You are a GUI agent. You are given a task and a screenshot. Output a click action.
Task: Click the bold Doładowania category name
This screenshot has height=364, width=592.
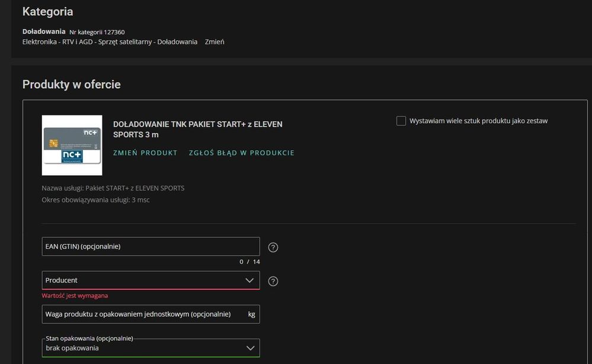pyautogui.click(x=44, y=32)
